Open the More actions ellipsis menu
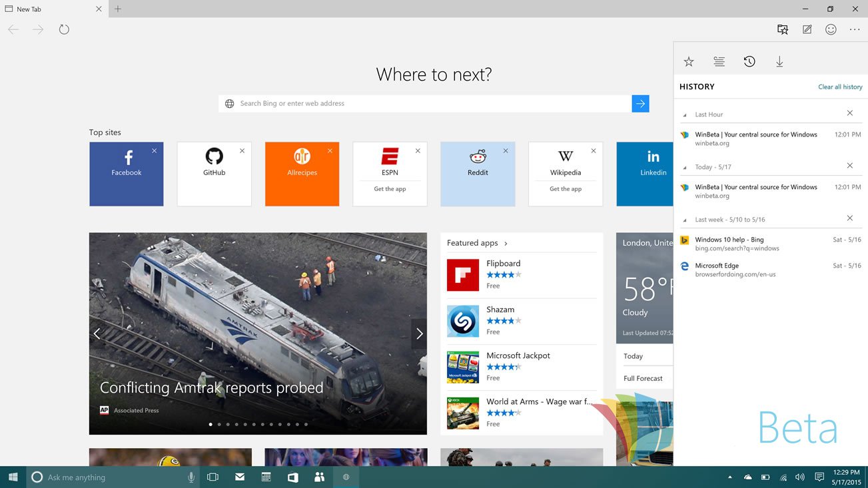Viewport: 868px width, 488px height. point(855,29)
